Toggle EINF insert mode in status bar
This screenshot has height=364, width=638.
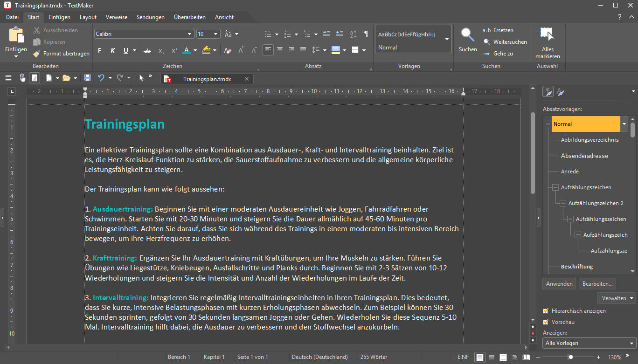point(463,357)
